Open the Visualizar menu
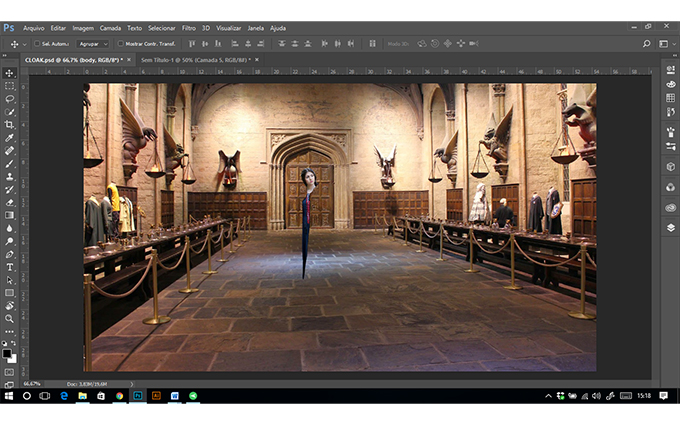680x425 pixels. 229,28
